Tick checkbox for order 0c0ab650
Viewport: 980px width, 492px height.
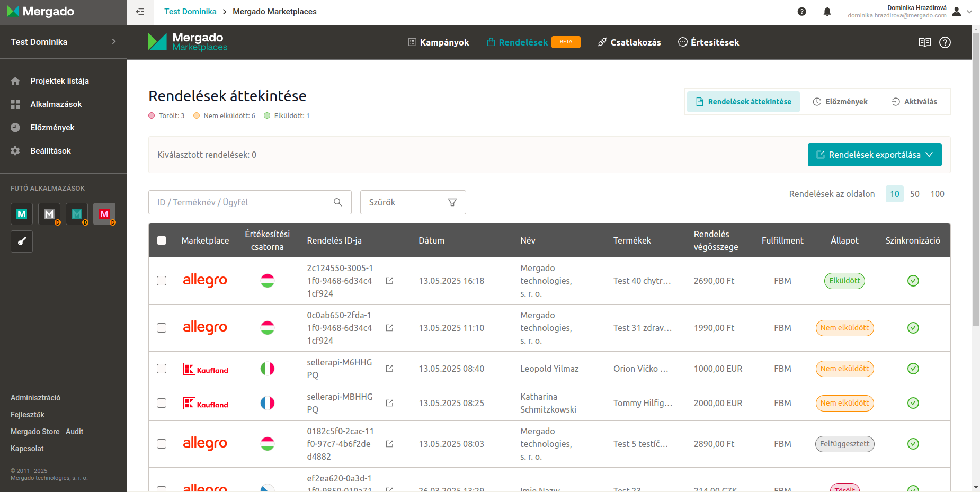coord(162,328)
